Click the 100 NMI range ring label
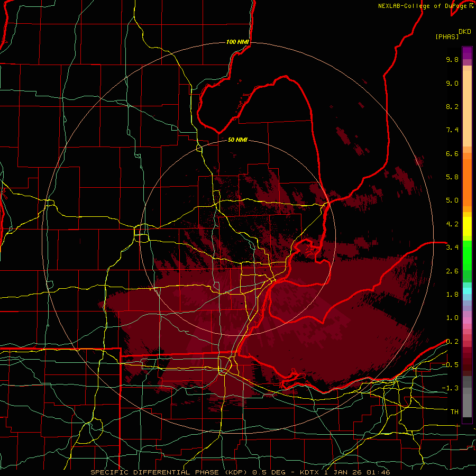476x476 pixels. (x=237, y=42)
